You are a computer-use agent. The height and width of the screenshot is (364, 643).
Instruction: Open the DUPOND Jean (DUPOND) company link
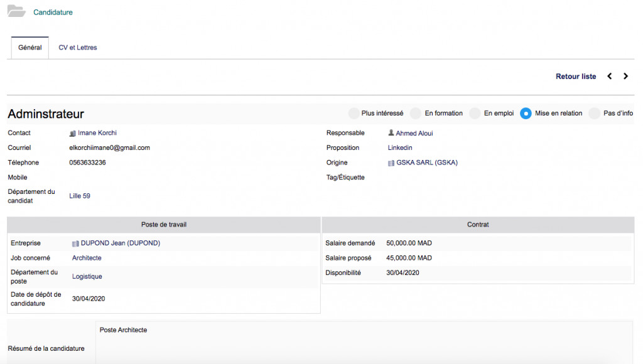pos(121,244)
